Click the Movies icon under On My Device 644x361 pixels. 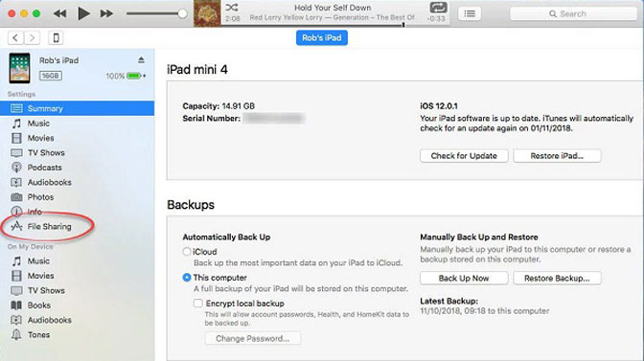(x=16, y=276)
